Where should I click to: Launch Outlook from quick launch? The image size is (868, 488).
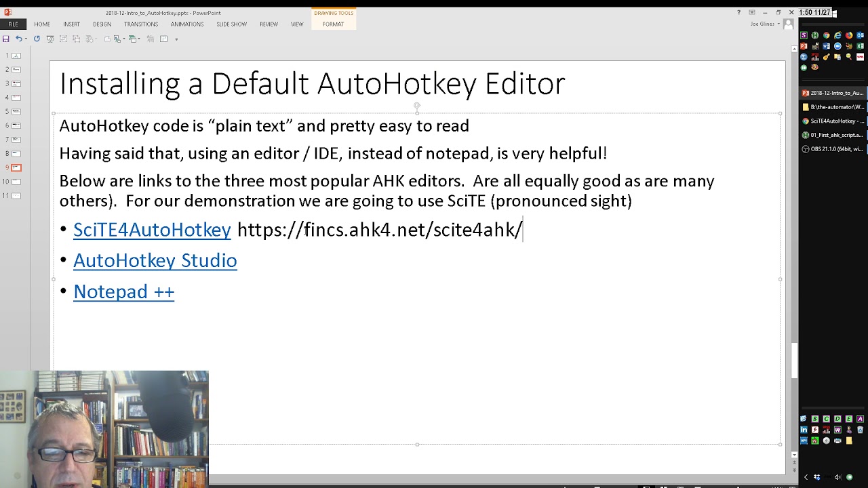(860, 35)
